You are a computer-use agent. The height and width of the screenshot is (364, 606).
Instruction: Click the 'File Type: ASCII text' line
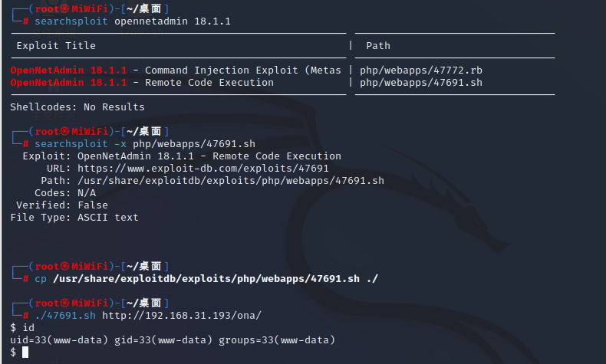[74, 218]
